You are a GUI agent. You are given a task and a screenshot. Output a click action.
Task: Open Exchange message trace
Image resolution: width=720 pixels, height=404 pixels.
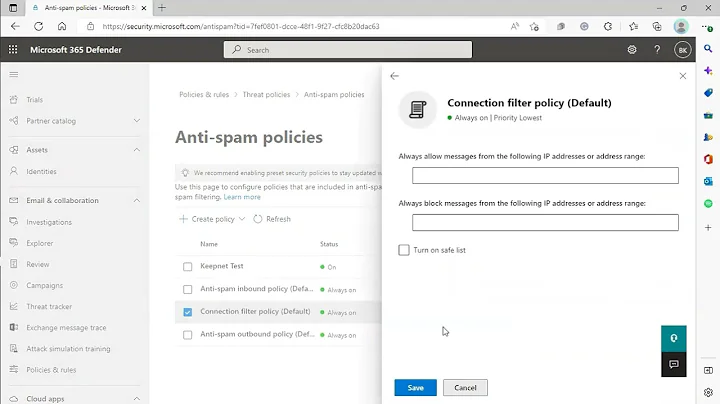point(66,328)
